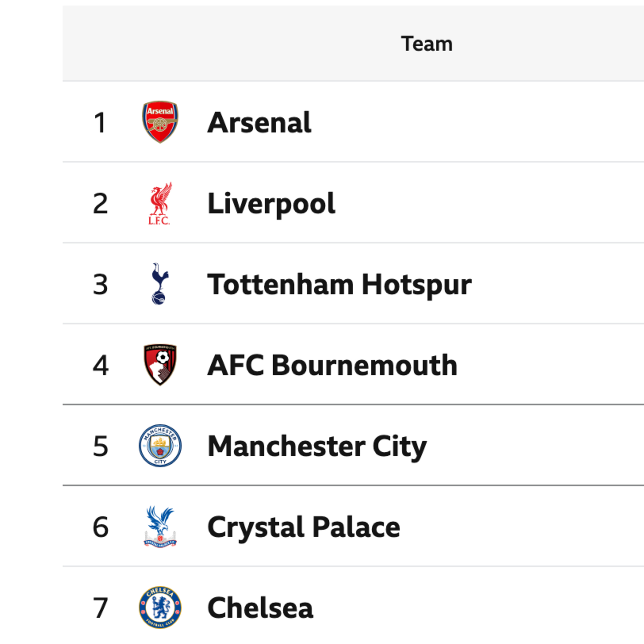Open the Manchester City team link

point(317,446)
